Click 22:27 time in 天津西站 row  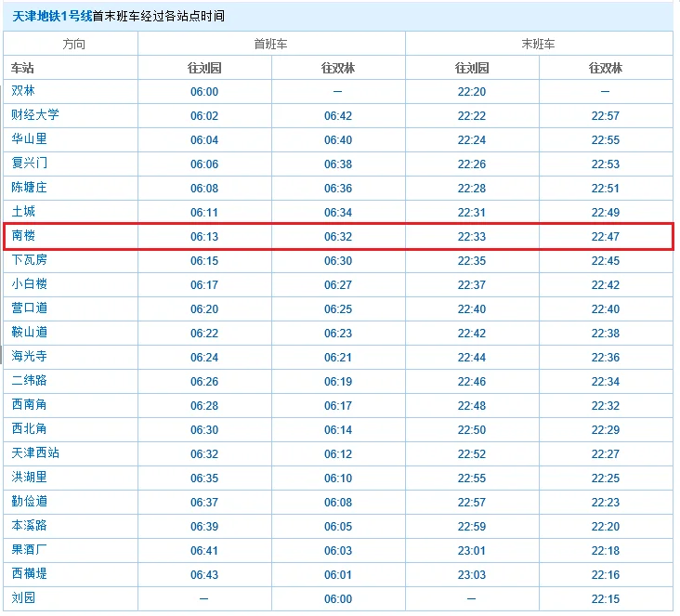tap(606, 454)
